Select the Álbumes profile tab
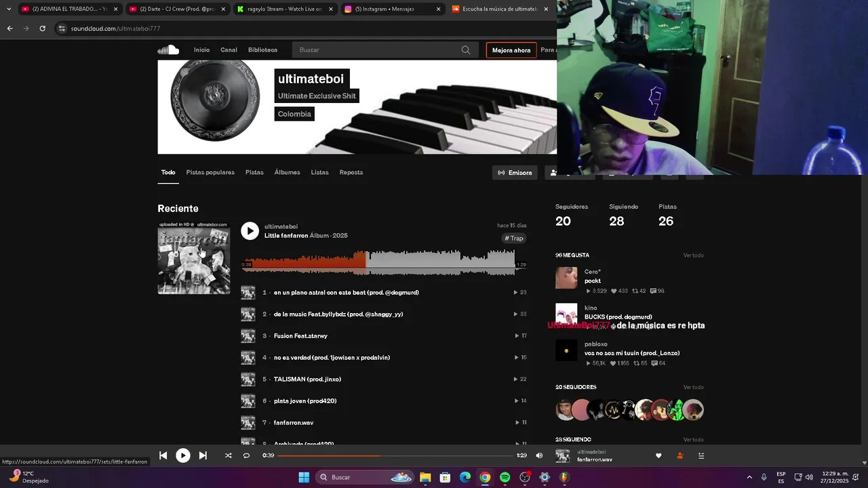Viewport: 868px width, 488px height. pyautogui.click(x=287, y=172)
